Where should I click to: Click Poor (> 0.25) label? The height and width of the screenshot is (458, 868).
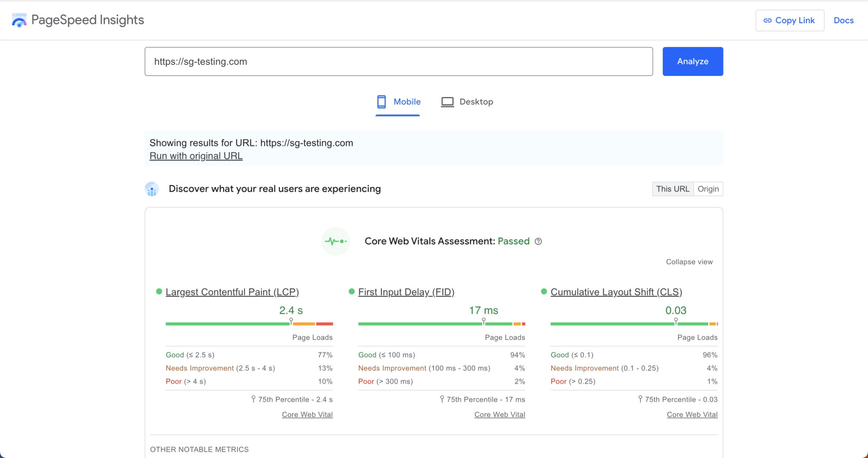(573, 382)
